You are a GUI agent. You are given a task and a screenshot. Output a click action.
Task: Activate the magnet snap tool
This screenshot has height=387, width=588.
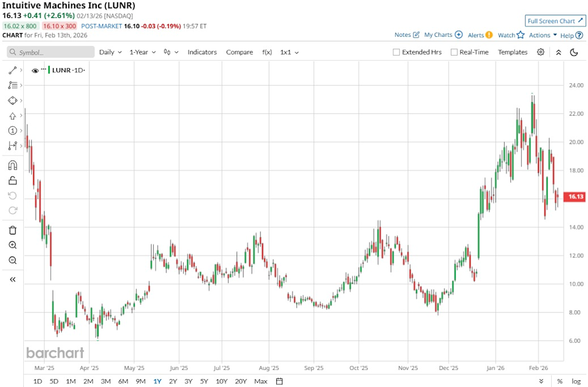point(12,165)
